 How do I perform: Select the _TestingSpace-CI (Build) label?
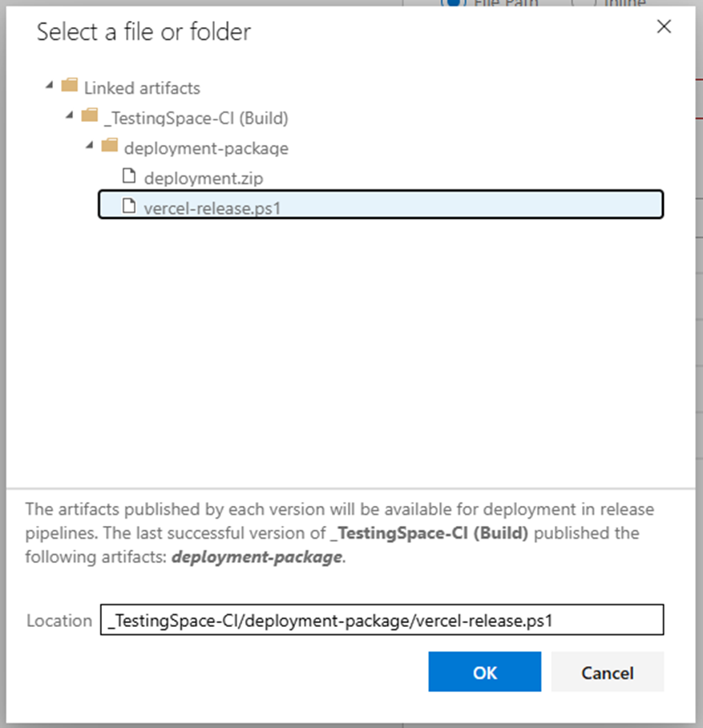[196, 118]
